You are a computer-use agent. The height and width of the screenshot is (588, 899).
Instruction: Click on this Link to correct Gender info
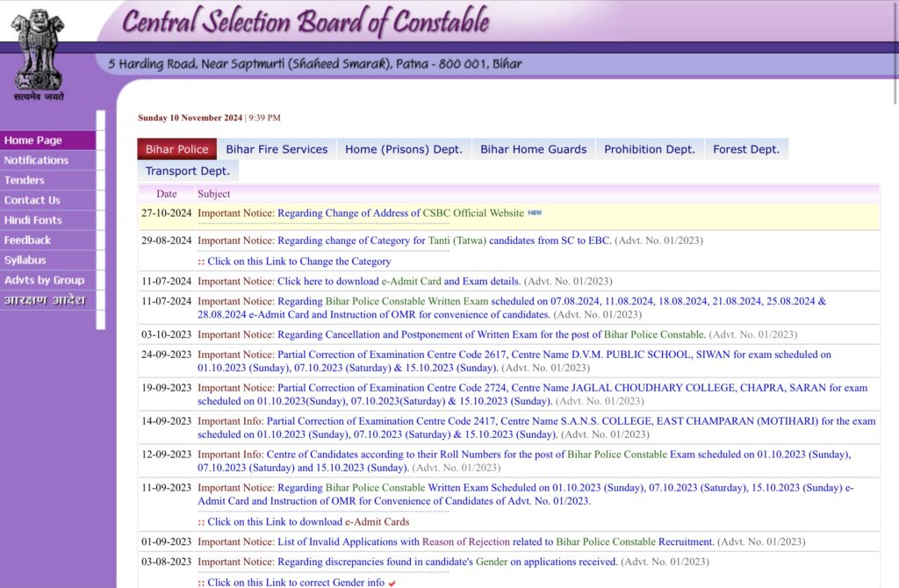(x=296, y=582)
